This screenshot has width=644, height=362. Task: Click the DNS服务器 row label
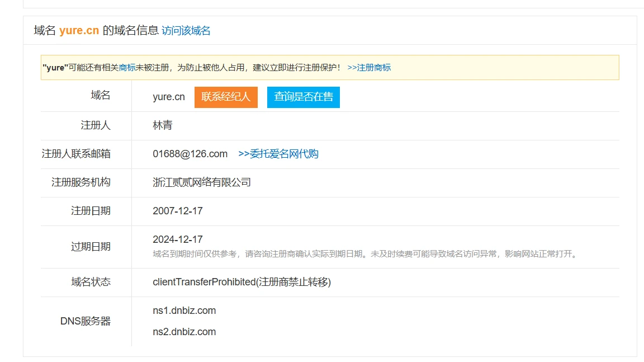tap(86, 321)
